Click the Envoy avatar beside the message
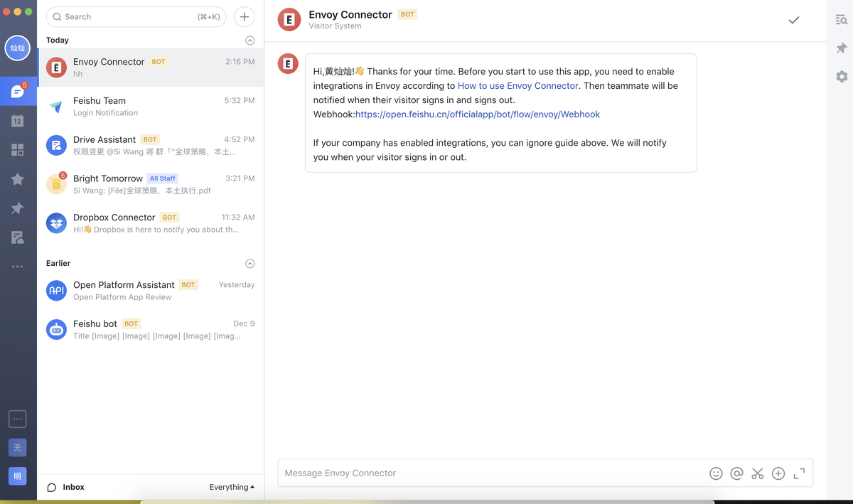This screenshot has width=853, height=504. point(287,64)
